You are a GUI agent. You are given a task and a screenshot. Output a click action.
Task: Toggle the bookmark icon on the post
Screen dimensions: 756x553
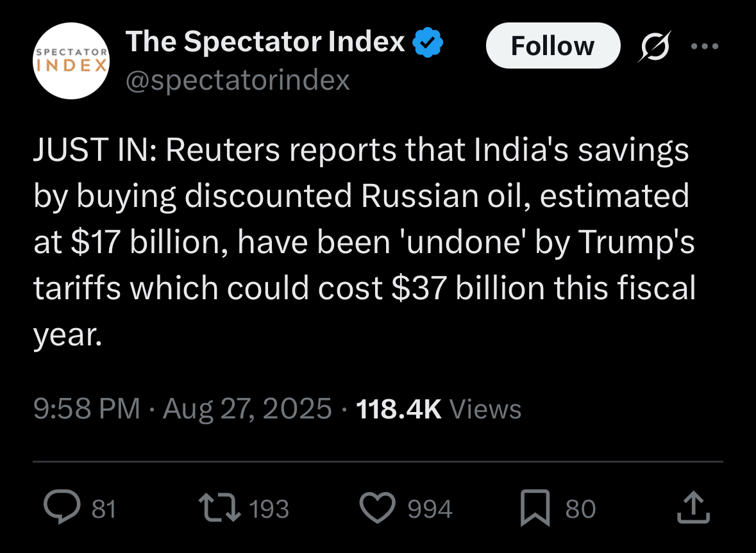[535, 509]
